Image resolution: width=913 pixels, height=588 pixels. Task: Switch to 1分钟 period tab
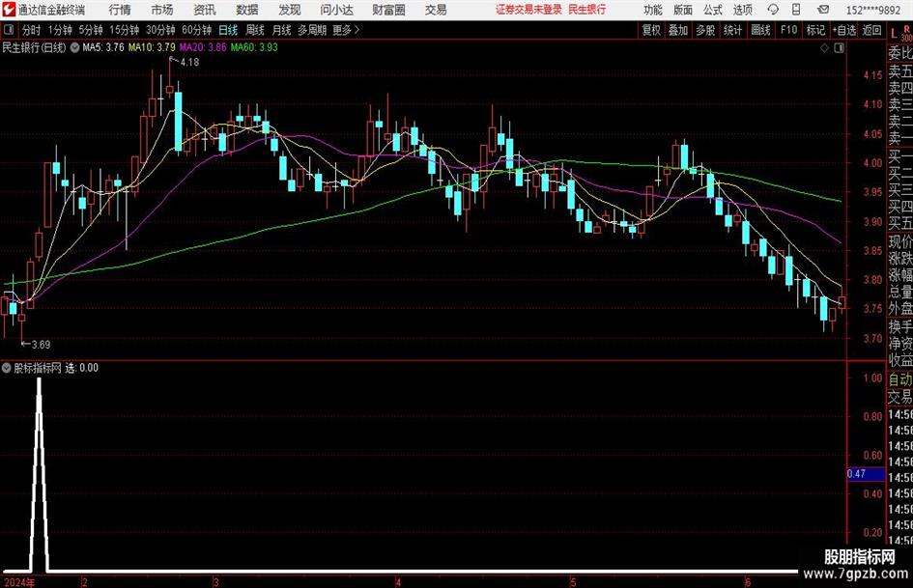click(x=59, y=30)
